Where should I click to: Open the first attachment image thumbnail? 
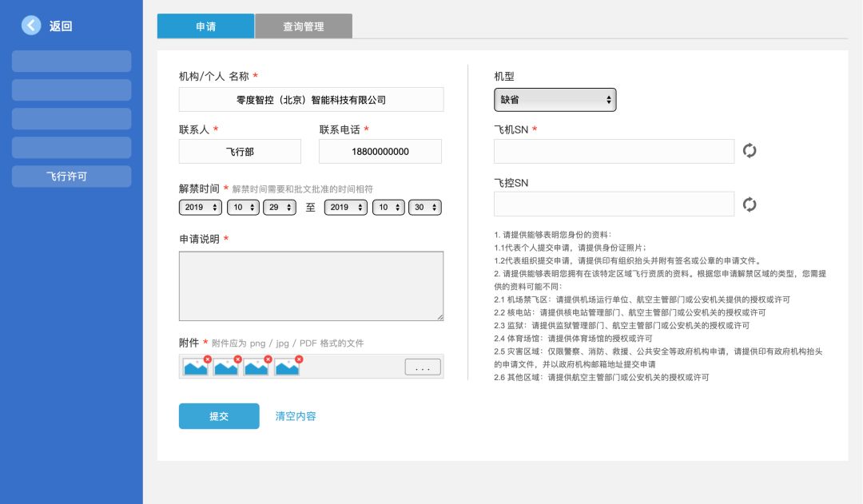[194, 367]
